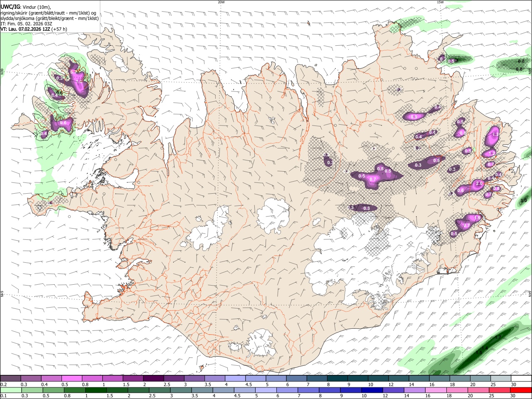The width and height of the screenshot is (532, 399).
Task: Click the 4.5 label on the rain scale
Action: (236, 396)
